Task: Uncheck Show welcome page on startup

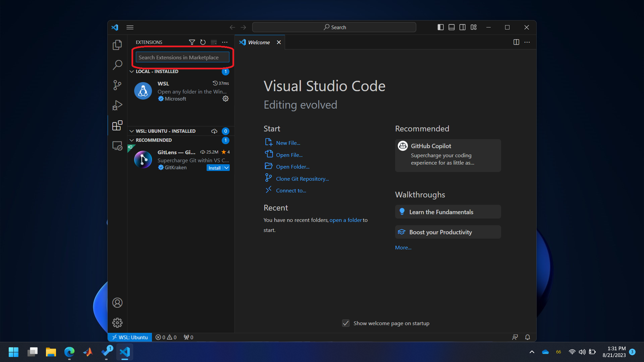Action: [x=346, y=323]
